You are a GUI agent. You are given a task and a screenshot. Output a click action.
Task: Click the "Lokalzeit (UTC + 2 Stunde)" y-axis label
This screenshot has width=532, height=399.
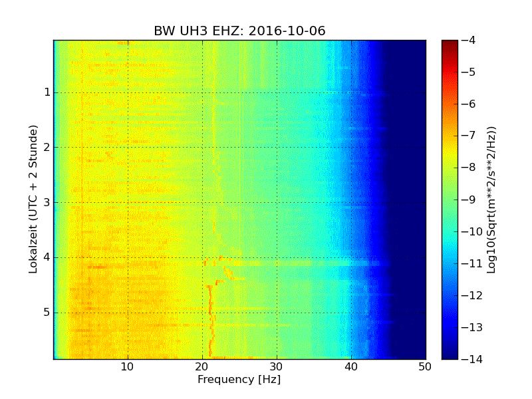coord(33,199)
